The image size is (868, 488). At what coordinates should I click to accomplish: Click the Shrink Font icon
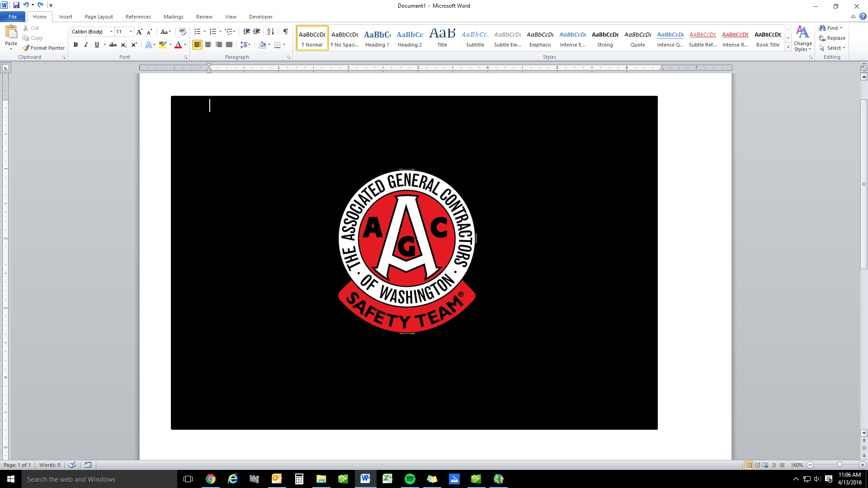(150, 32)
